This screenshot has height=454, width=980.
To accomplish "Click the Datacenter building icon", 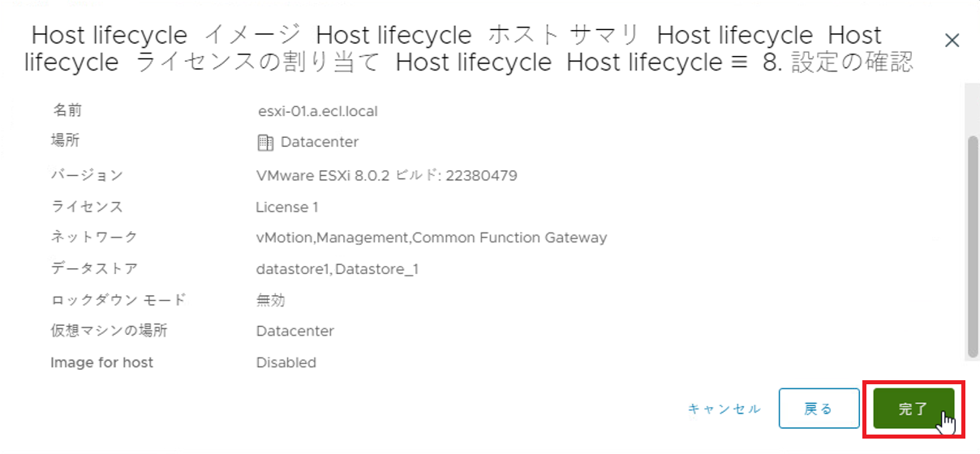I will point(265,143).
